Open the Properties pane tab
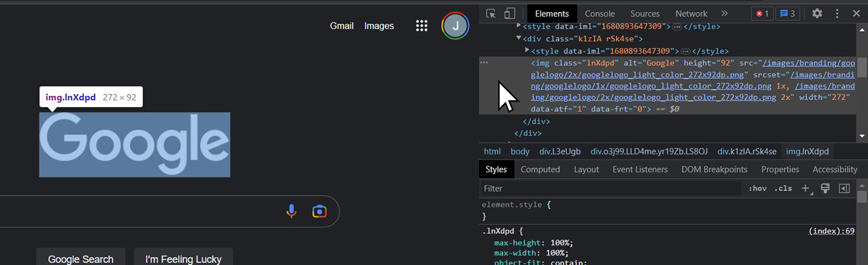The image size is (868, 265). [x=780, y=169]
